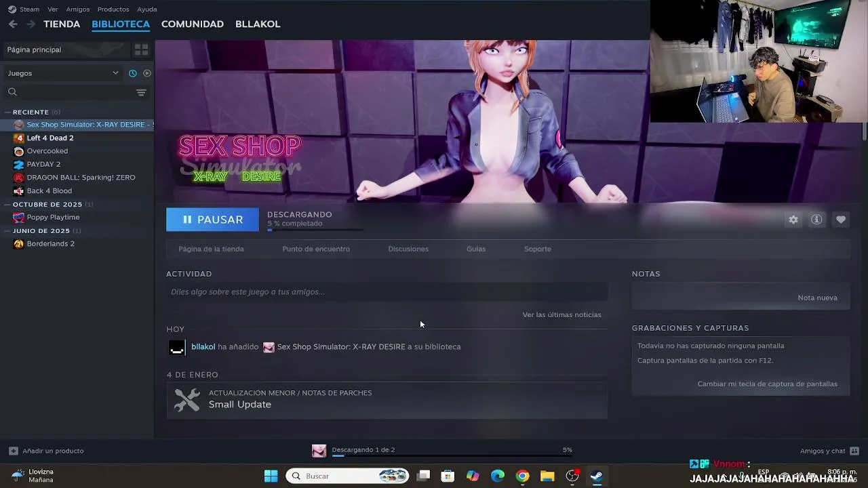Click the page vertical scrollbar
The image size is (868, 488).
click(x=865, y=132)
